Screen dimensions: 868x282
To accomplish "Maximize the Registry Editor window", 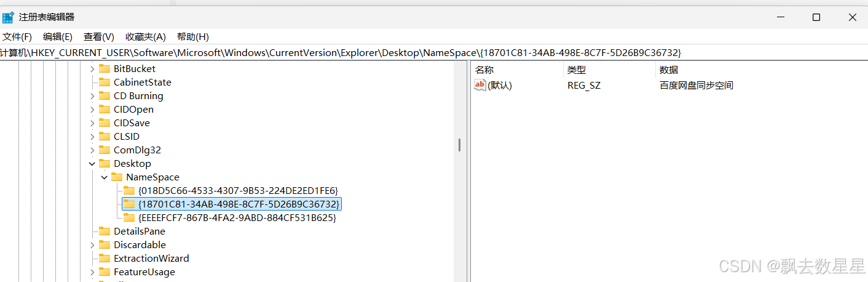I will coord(816,17).
